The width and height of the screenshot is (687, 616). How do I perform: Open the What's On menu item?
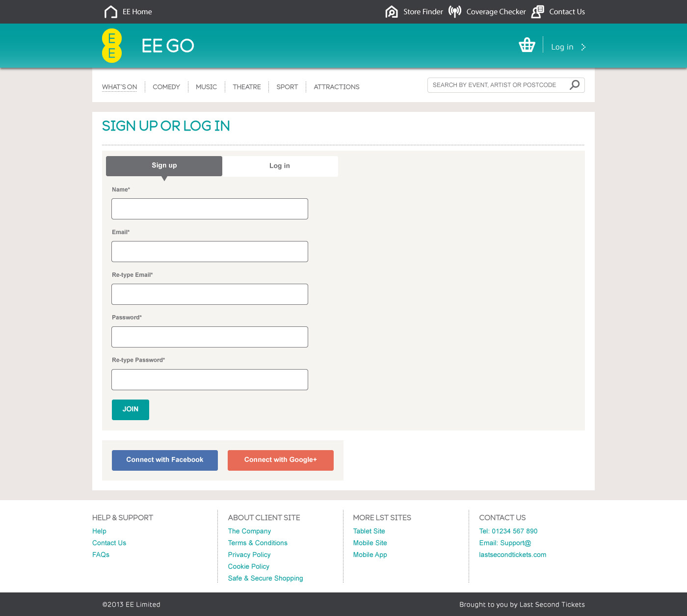[120, 87]
